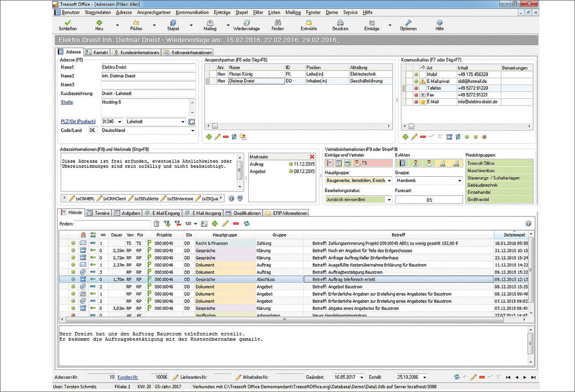
Task: Open the Termine tab
Action: coord(98,213)
